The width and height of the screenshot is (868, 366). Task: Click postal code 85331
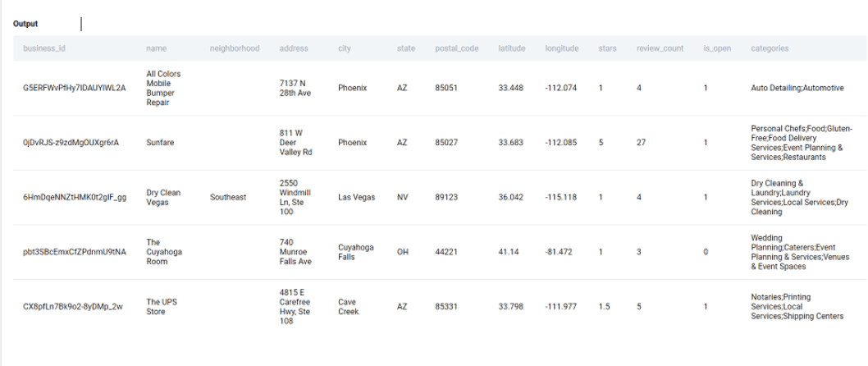[x=446, y=307]
